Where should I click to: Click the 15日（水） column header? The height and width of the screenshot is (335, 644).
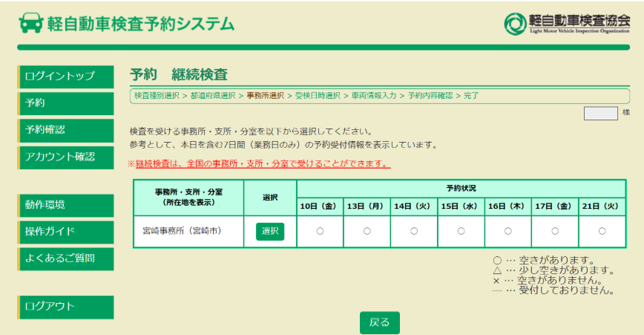coord(461,206)
